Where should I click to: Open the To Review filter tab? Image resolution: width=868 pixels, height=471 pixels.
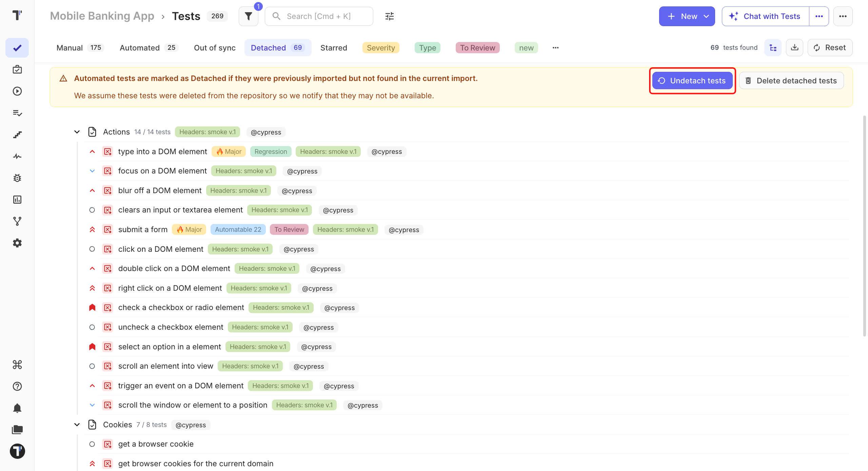pyautogui.click(x=477, y=48)
